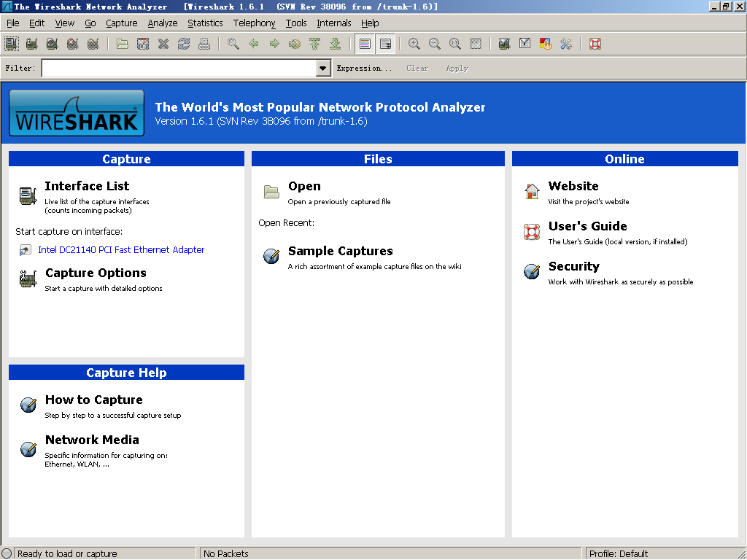Image resolution: width=747 pixels, height=560 pixels.
Task: Open the User's Guide link
Action: click(587, 226)
